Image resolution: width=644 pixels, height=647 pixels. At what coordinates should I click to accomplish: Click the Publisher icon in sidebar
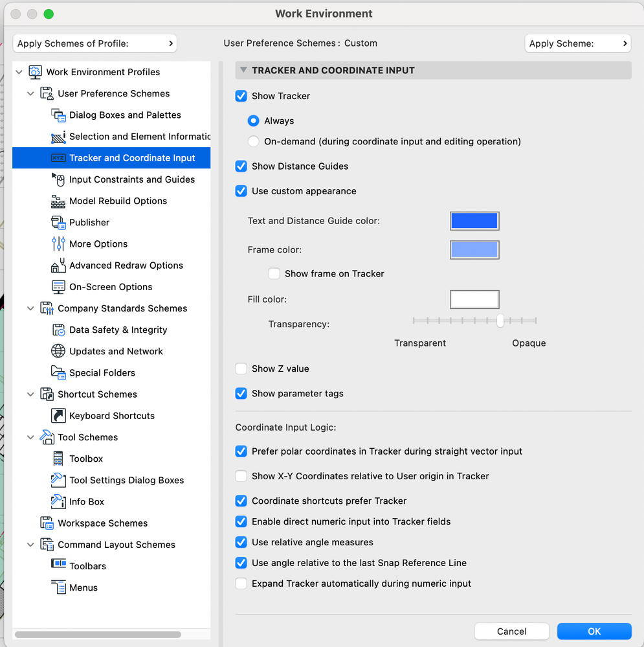tap(58, 223)
